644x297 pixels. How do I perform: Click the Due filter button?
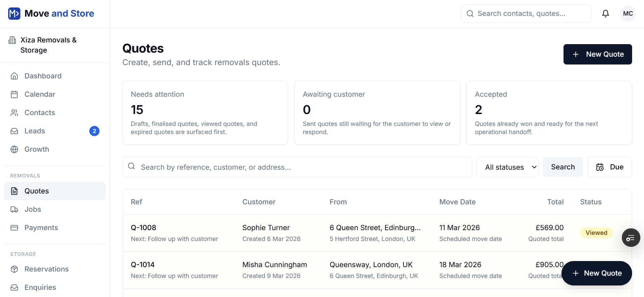[x=610, y=167]
